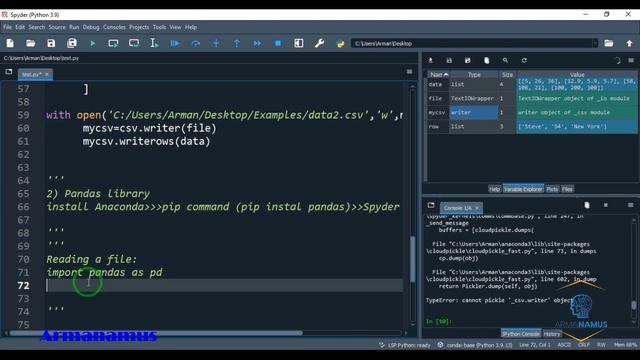Select the IPython Console tab

pos(521,334)
